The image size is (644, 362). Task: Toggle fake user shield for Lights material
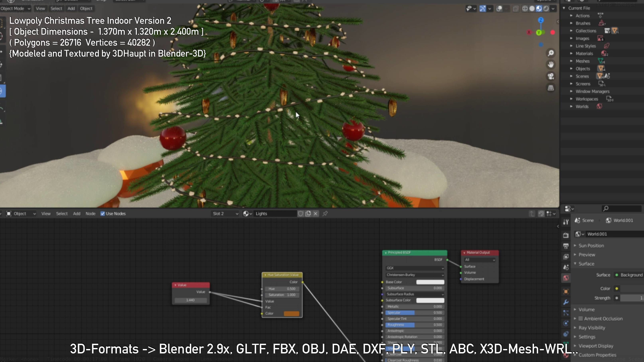point(301,214)
